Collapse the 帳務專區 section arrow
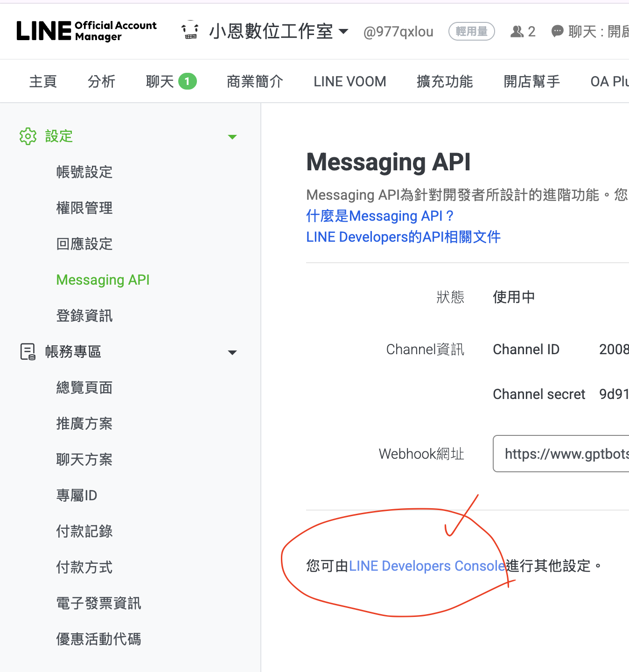Screen dimensions: 629x672 [x=232, y=352]
